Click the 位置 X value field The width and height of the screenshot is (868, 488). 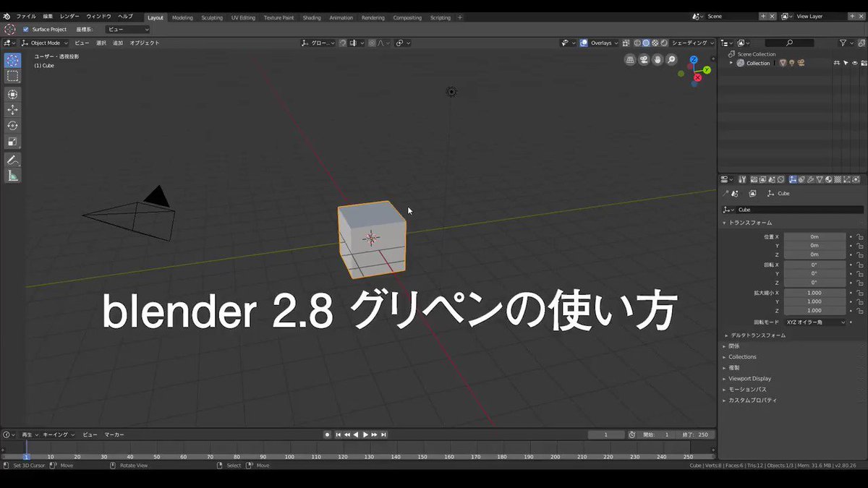[x=814, y=236]
